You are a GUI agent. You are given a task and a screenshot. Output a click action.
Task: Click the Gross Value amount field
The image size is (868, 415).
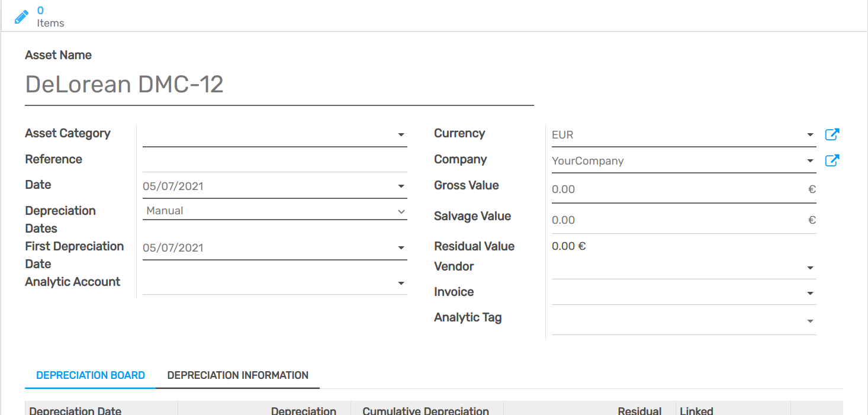coord(651,189)
